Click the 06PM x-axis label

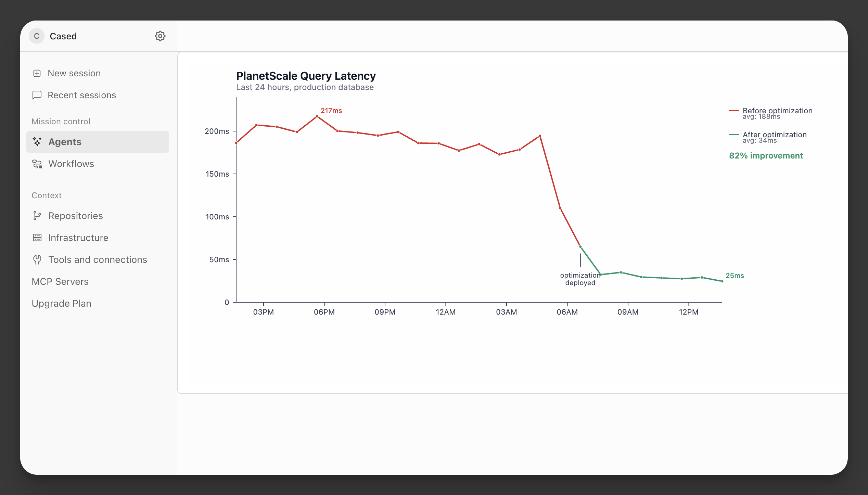(324, 312)
